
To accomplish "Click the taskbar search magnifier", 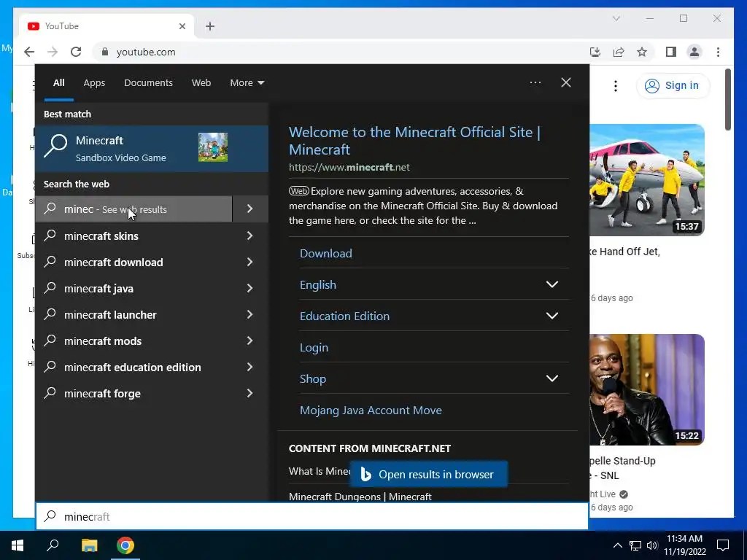I will pos(53,545).
